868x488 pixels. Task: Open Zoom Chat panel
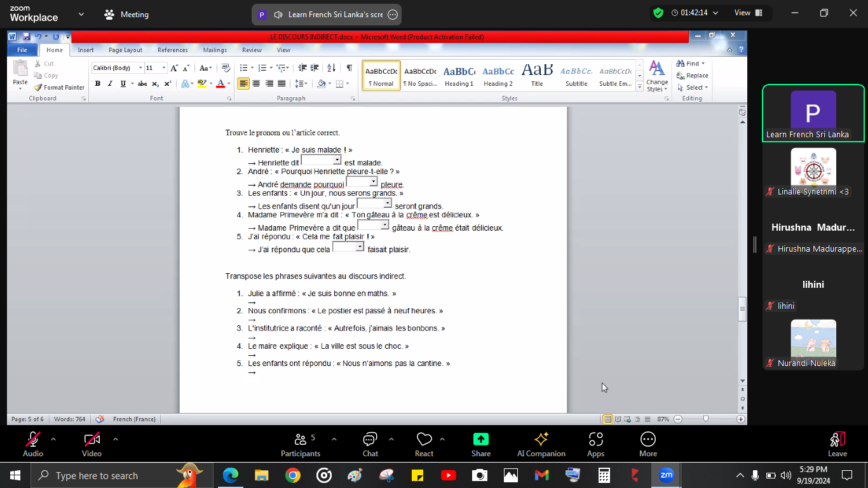pos(370,445)
